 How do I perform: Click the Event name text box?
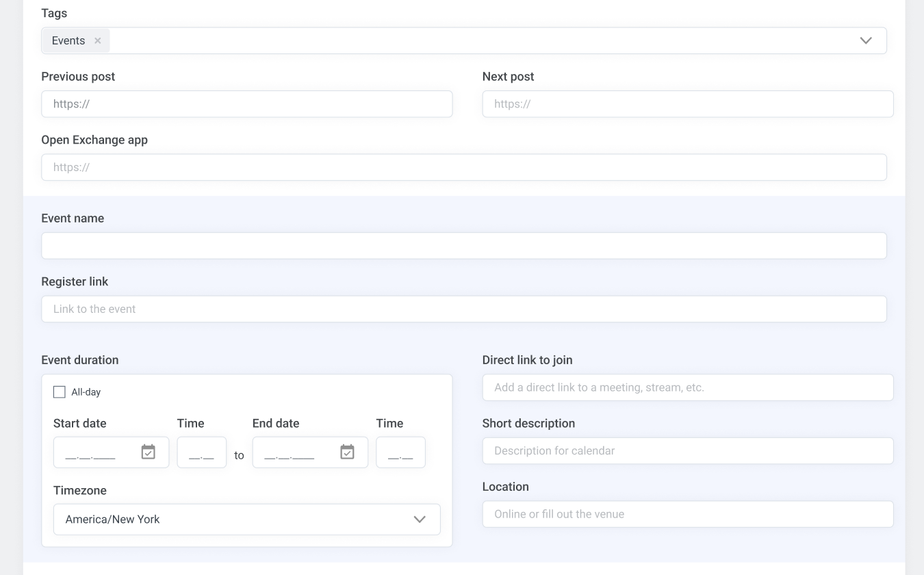pyautogui.click(x=463, y=246)
